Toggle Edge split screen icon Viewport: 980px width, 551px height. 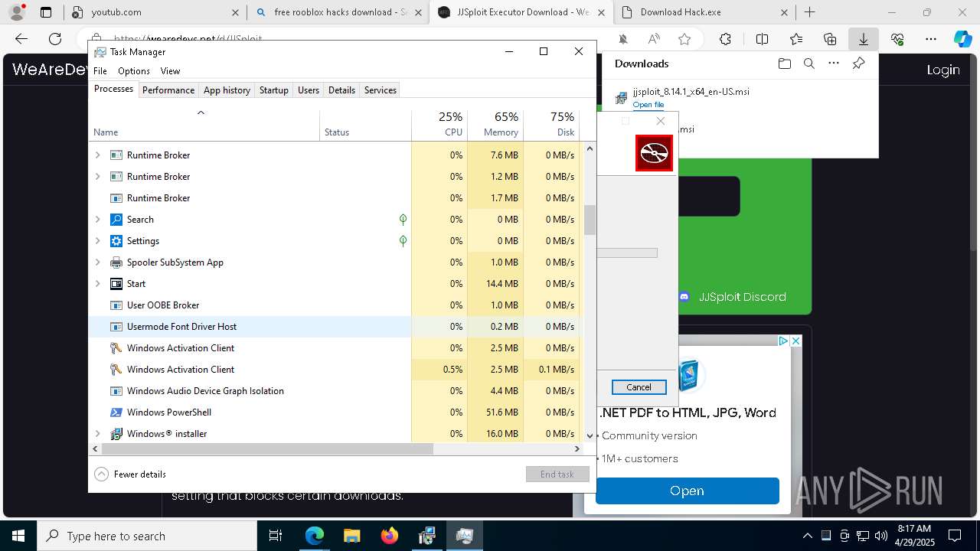[762, 39]
